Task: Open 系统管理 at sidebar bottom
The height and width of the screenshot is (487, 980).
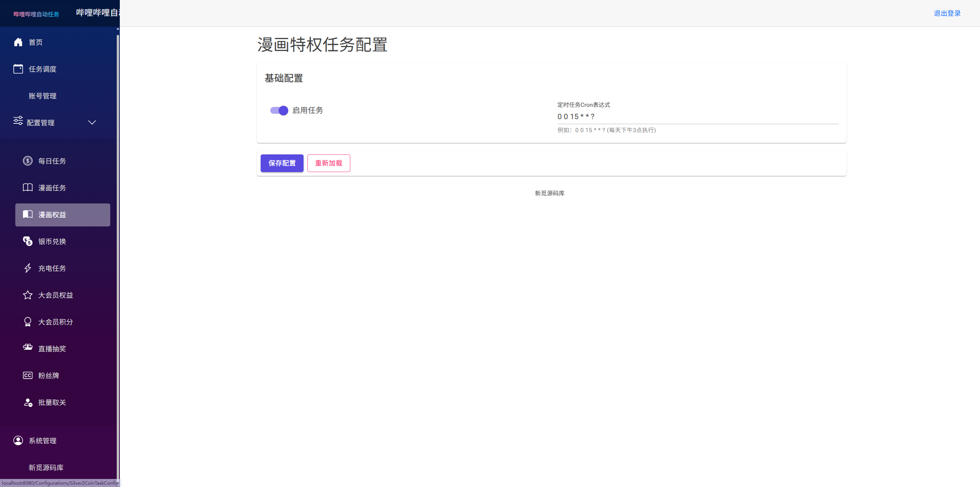Action: pyautogui.click(x=43, y=440)
